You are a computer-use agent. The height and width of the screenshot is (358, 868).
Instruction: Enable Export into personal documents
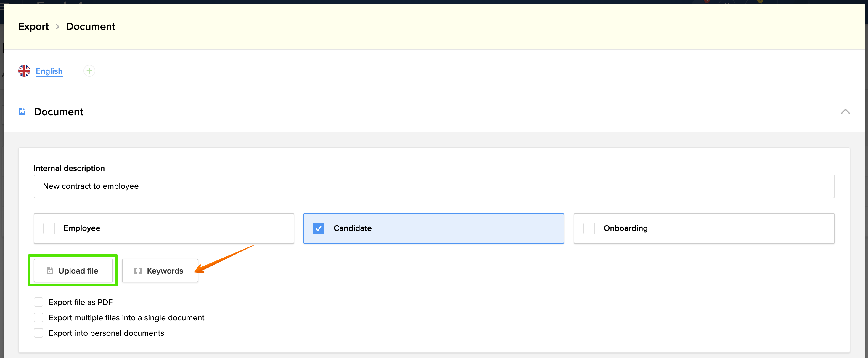coord(38,333)
